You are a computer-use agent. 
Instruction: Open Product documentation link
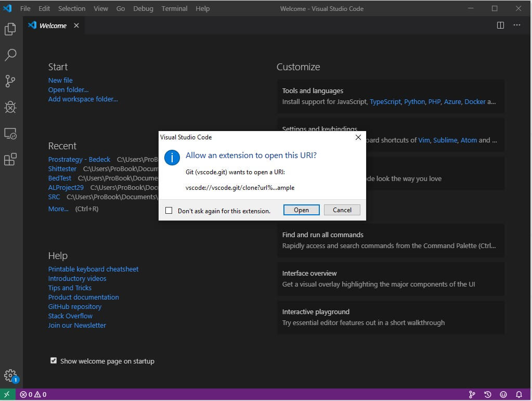83,297
